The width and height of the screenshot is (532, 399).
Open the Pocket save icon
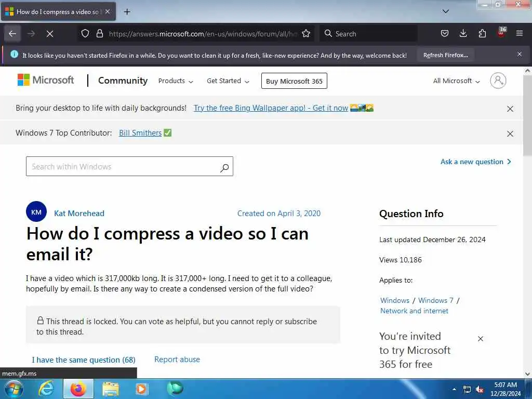click(445, 34)
